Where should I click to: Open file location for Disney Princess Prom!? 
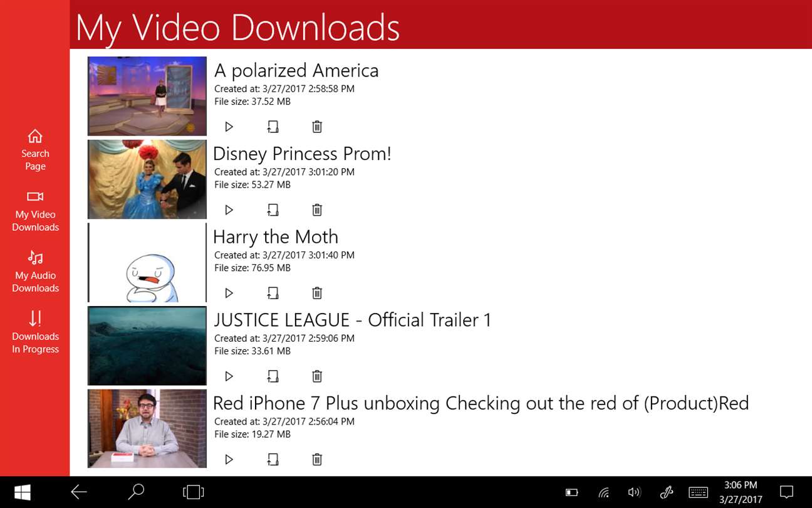tap(273, 210)
